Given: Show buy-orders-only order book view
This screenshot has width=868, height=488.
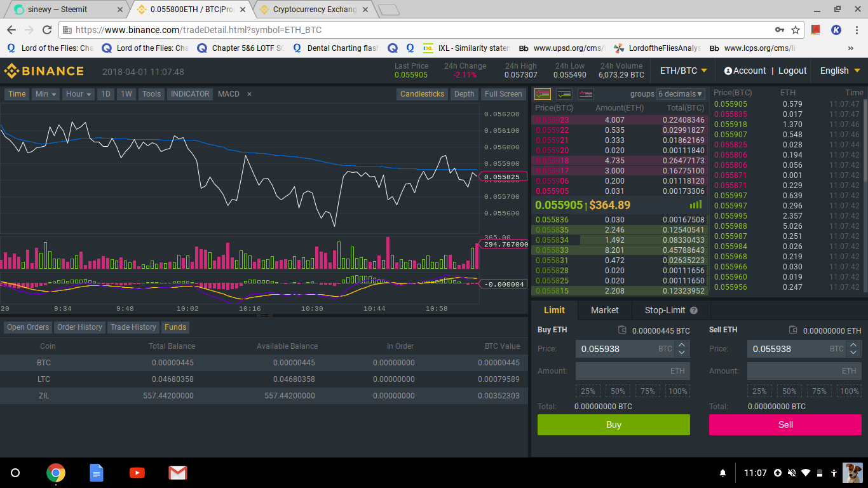Looking at the screenshot, I should 564,94.
